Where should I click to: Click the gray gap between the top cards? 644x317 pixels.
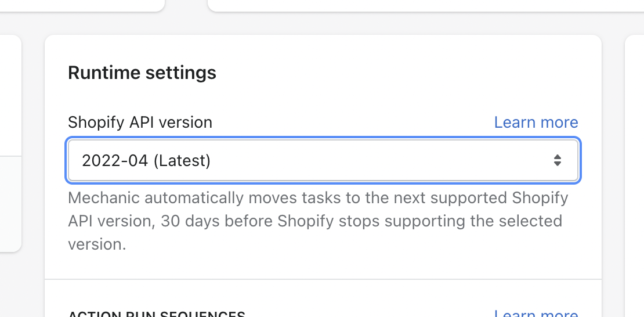point(186,6)
